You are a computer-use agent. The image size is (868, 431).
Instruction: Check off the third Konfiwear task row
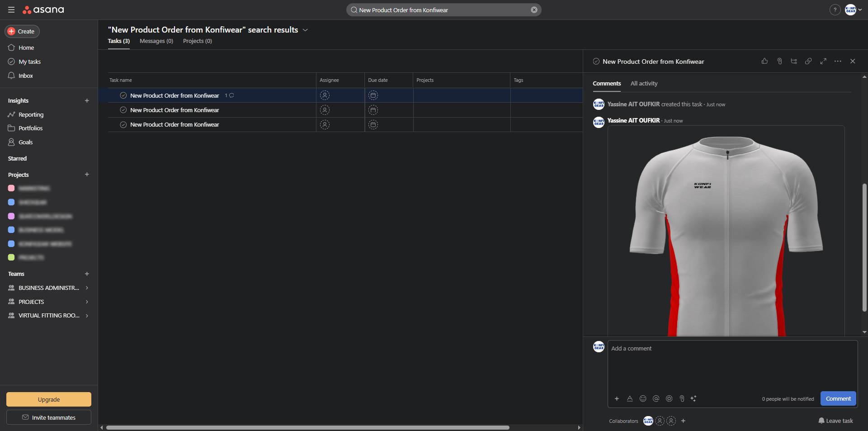tap(123, 124)
